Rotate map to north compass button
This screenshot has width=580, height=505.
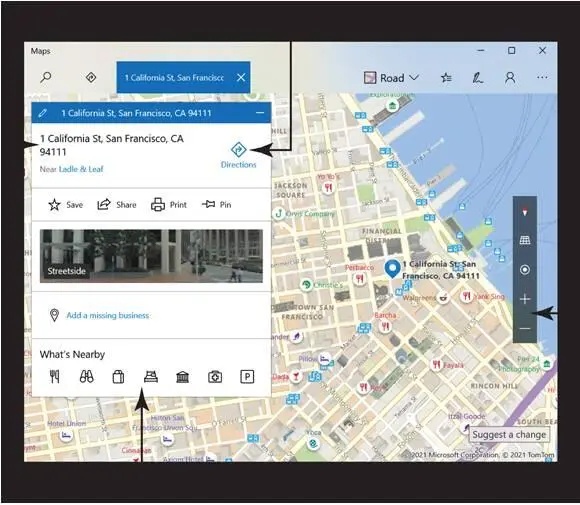click(525, 212)
